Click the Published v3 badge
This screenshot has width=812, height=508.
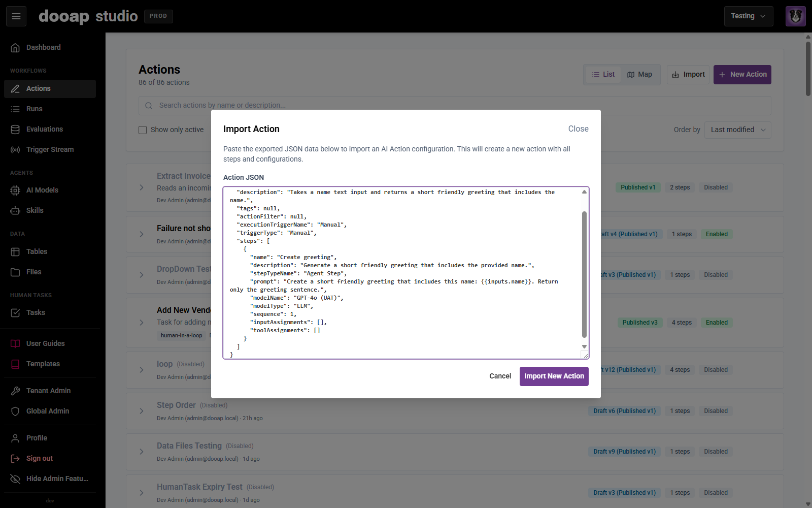pos(640,323)
